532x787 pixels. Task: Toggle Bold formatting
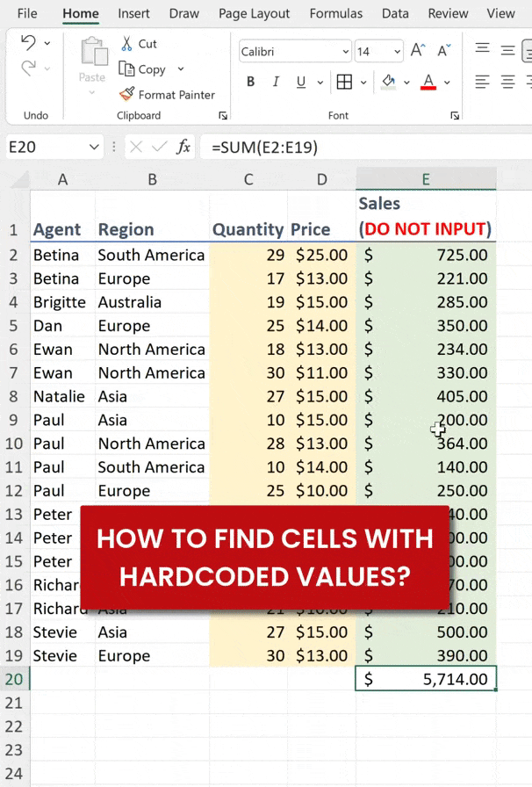[x=251, y=82]
